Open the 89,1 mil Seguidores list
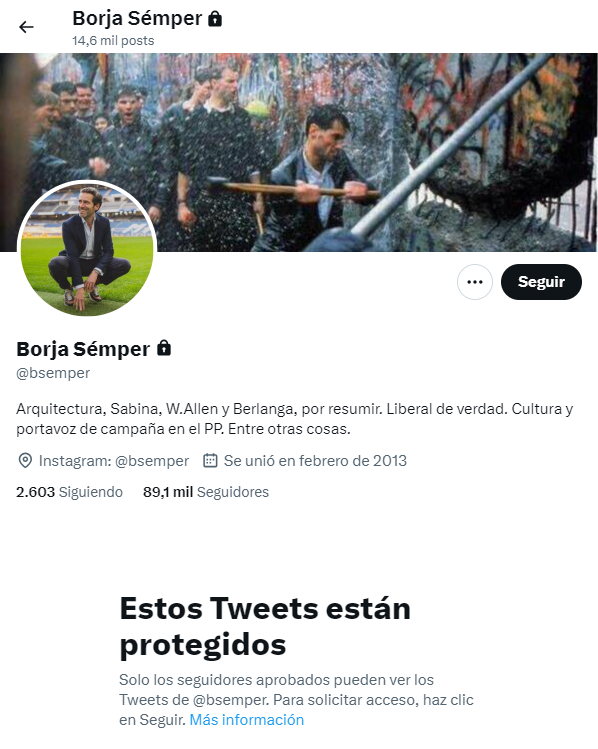 (x=206, y=492)
